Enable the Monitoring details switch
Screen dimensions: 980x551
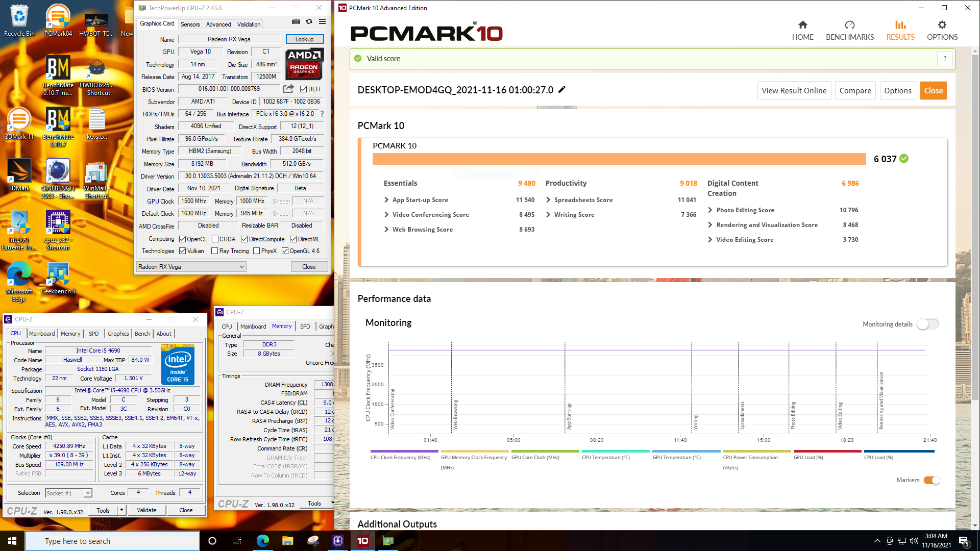point(928,324)
